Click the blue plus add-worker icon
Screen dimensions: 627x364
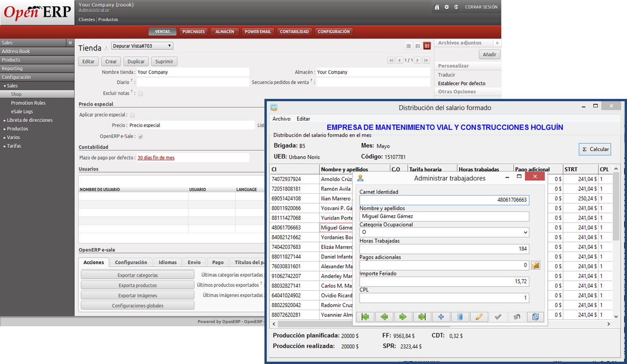[x=441, y=317]
